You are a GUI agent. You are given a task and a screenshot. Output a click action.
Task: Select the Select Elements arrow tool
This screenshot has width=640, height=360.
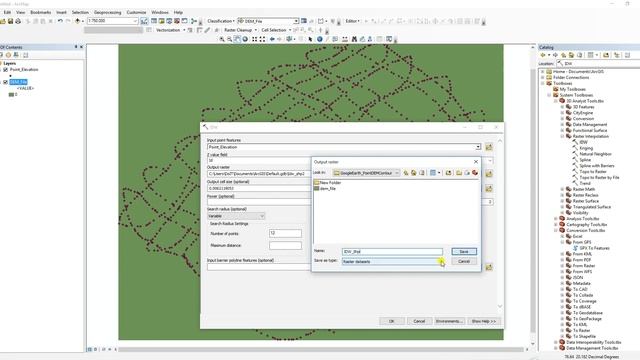310,39
